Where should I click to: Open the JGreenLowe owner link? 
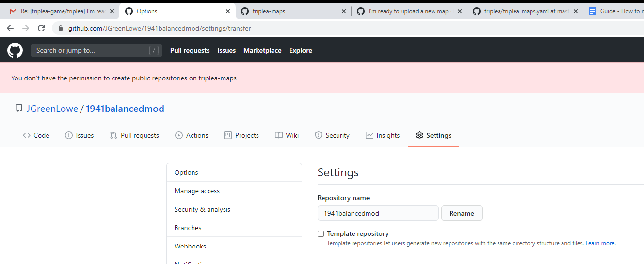(52, 109)
